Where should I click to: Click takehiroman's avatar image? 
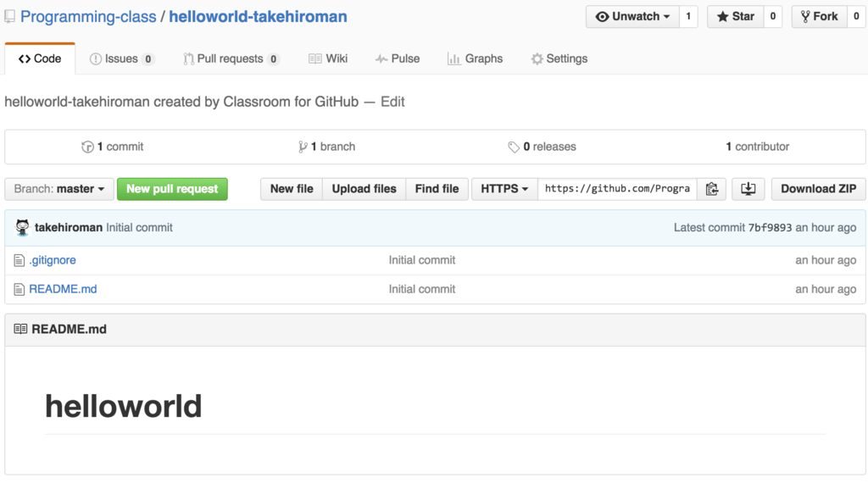tap(23, 227)
